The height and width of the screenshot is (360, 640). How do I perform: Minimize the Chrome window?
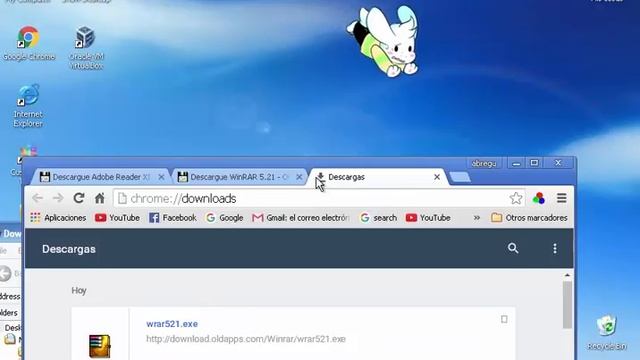(516, 163)
